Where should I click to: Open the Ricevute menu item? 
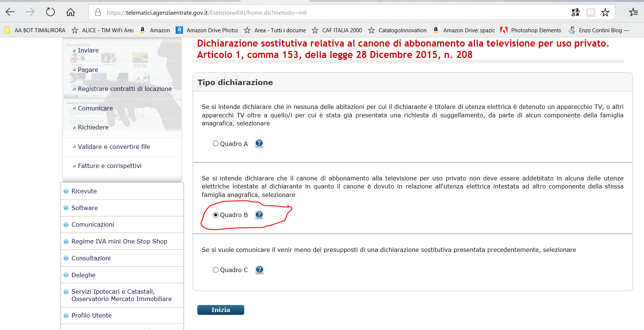click(x=84, y=191)
